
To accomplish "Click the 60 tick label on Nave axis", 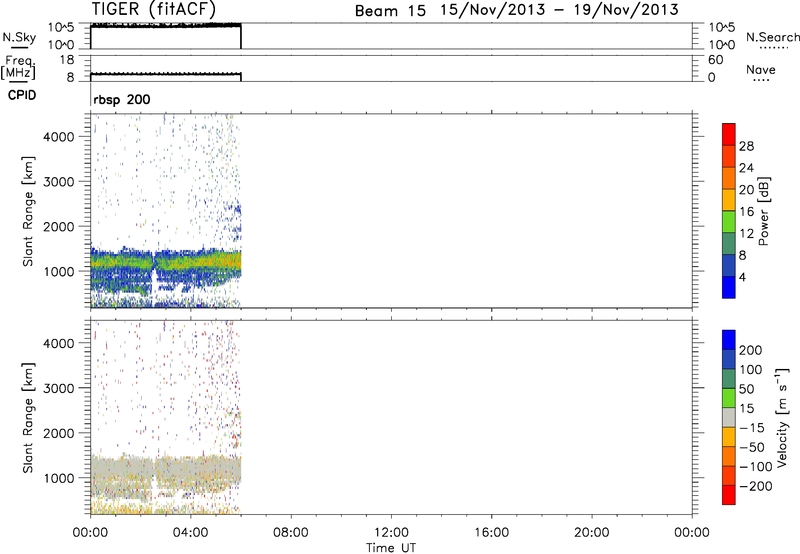I will tap(715, 60).
